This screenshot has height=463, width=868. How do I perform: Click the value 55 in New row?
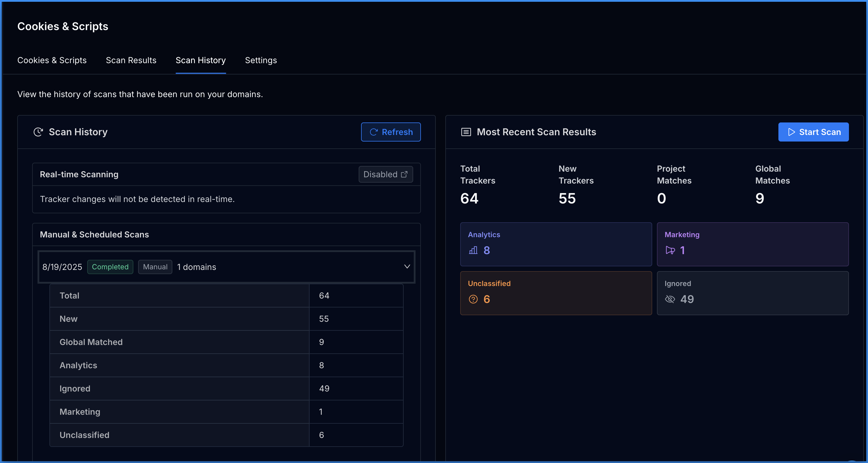(x=324, y=319)
